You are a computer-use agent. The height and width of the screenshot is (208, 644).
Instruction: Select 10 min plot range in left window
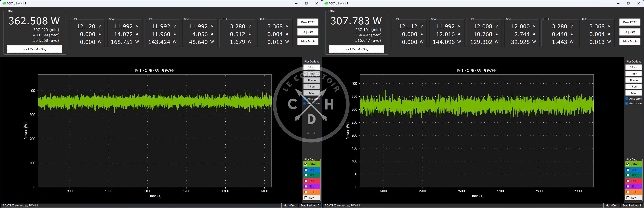[312, 80]
